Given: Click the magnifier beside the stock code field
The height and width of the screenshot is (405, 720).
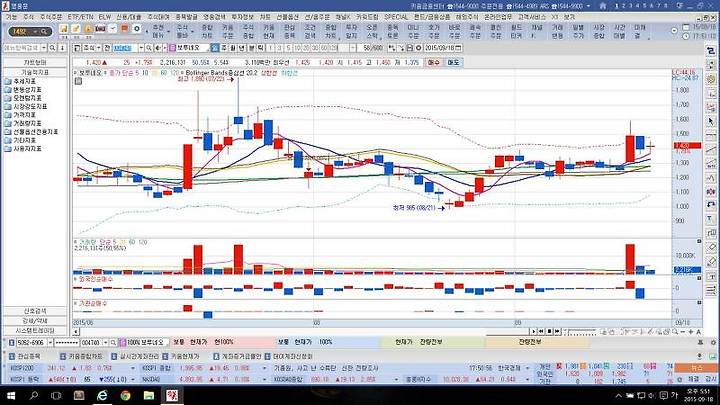Looking at the screenshot, I should [x=149, y=48].
